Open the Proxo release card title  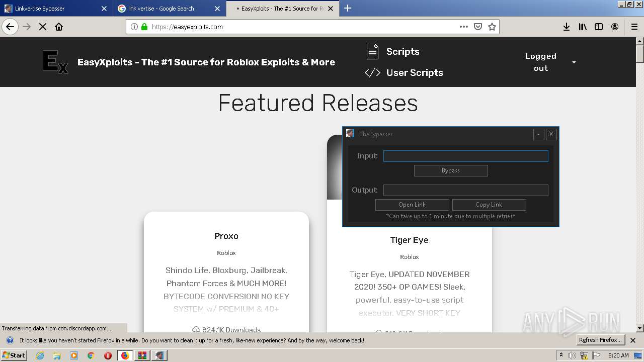pyautogui.click(x=226, y=236)
